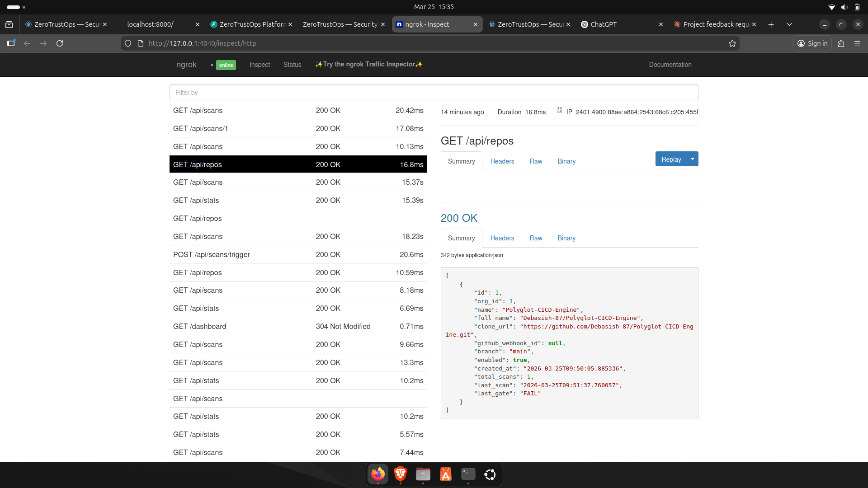Viewport: 868px width, 488px height.
Task: Open the browser extensions icon
Action: [x=841, y=43]
